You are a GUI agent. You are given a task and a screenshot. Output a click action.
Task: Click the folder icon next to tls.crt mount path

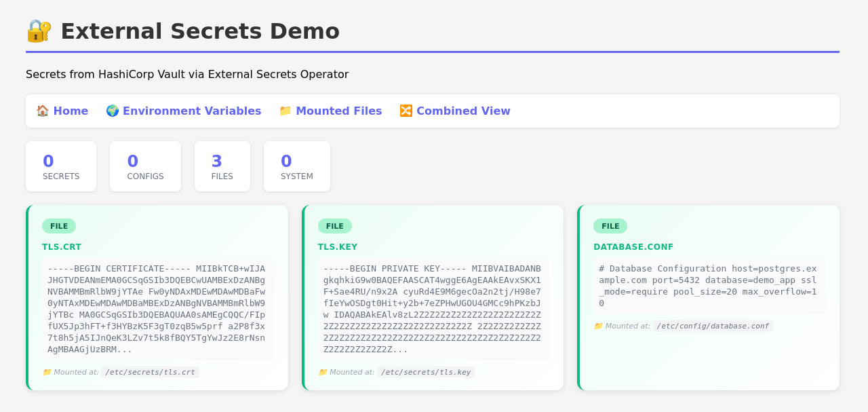tap(47, 372)
